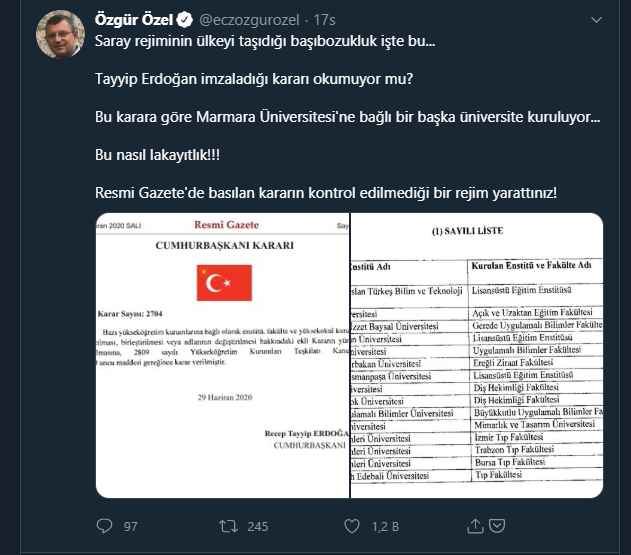Like the tweet with the heart icon
The width and height of the screenshot is (631, 555).
click(x=352, y=526)
